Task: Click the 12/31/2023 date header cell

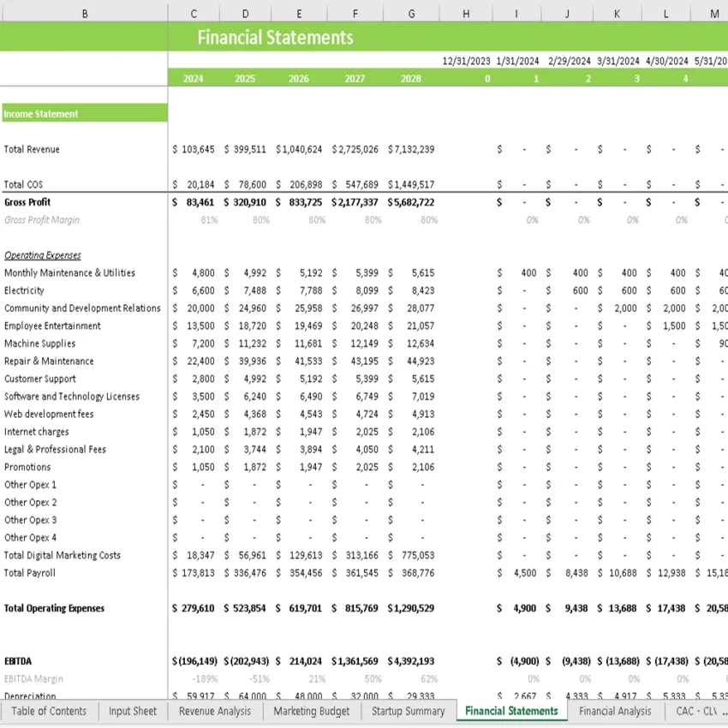Action: (x=466, y=61)
